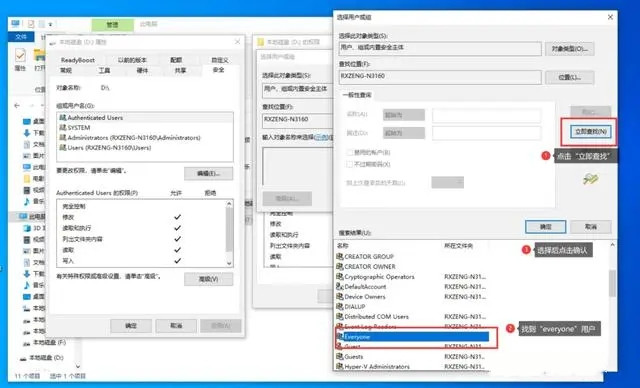Image resolution: width=640 pixels, height=388 pixels.
Task: Click the icon next to Distributed COM Users
Action: tap(340, 316)
